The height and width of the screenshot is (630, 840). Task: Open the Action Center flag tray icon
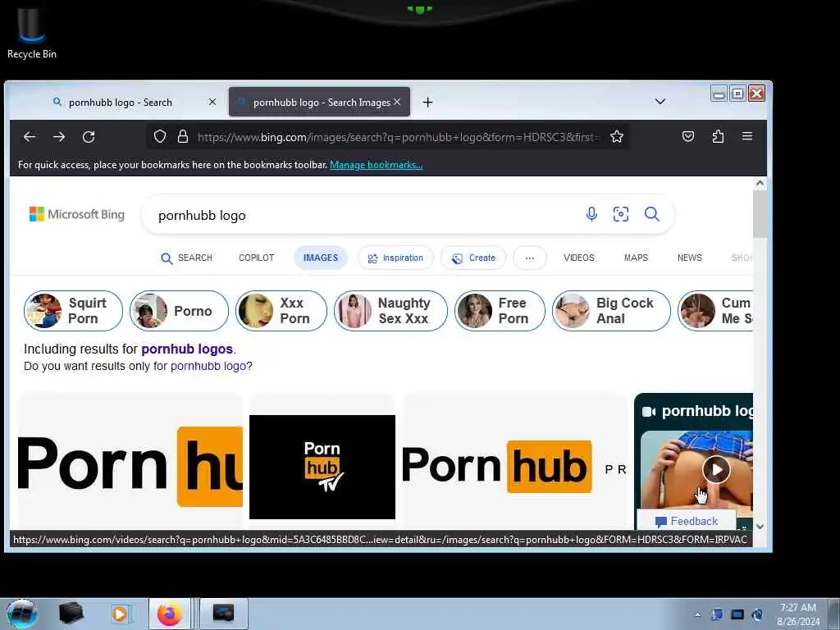coord(717,614)
